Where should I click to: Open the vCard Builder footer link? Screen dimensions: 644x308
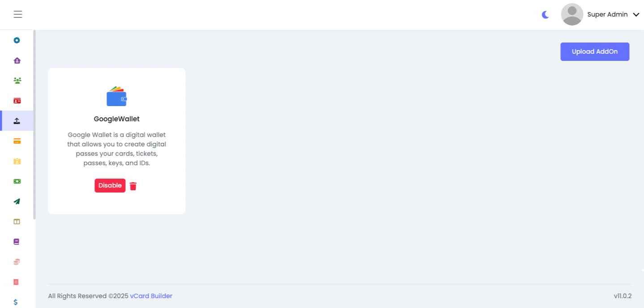pos(151,296)
